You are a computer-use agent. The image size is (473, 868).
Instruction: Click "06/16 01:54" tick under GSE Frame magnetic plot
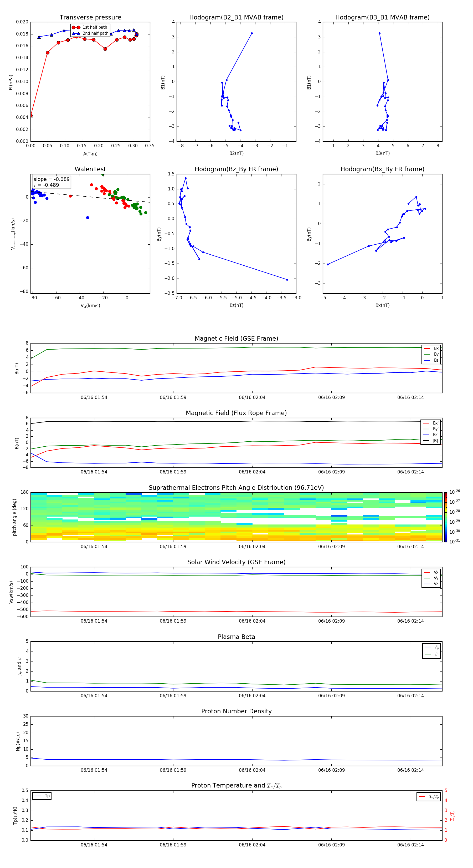pos(94,397)
